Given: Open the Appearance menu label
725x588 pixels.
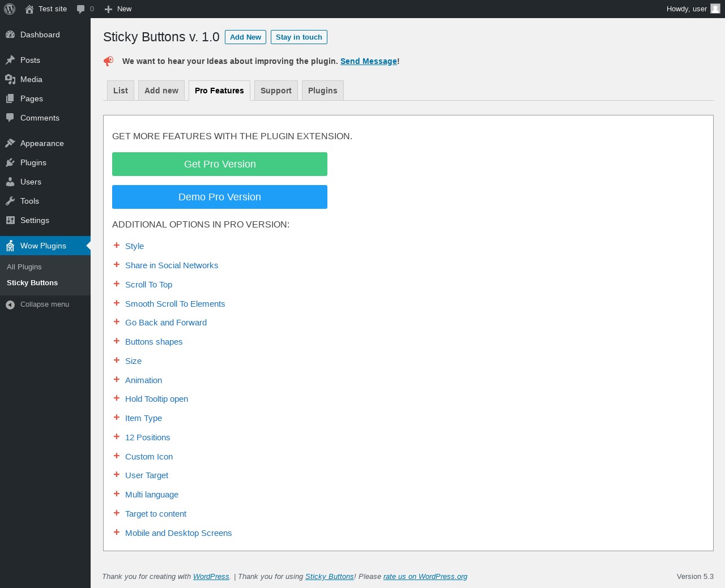Looking at the screenshot, I should point(42,143).
